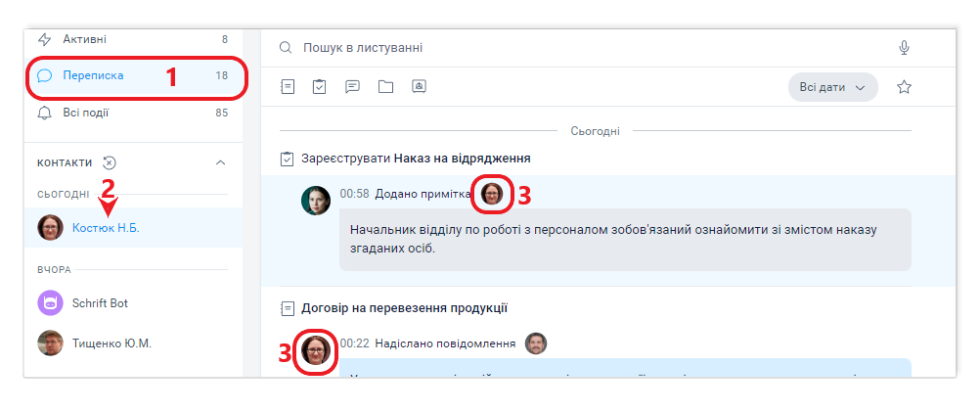Open the Schrift Bot contact

pyautogui.click(x=100, y=303)
